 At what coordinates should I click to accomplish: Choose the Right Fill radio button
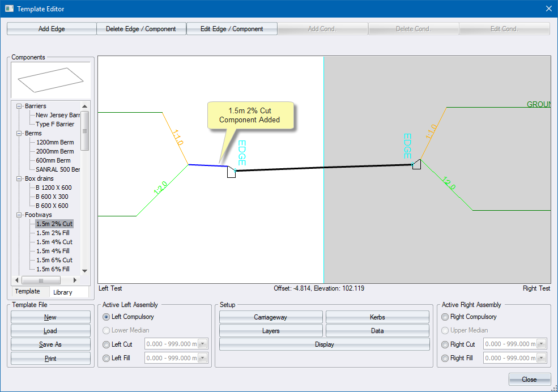tap(445, 358)
